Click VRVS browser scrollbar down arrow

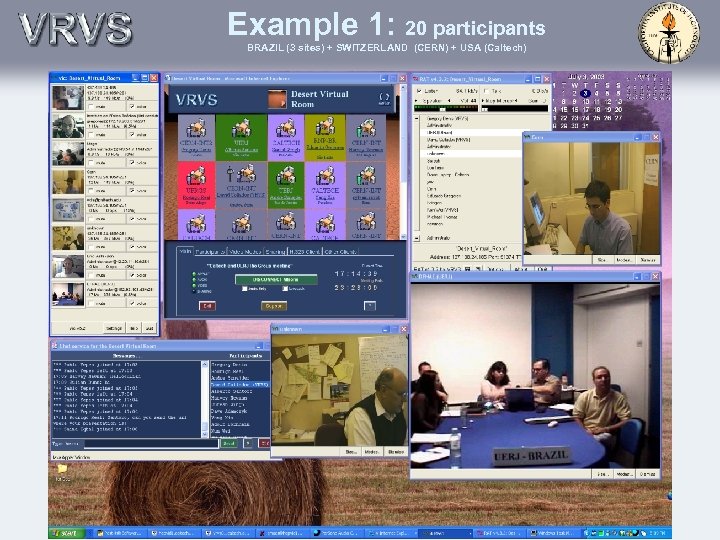[x=403, y=236]
